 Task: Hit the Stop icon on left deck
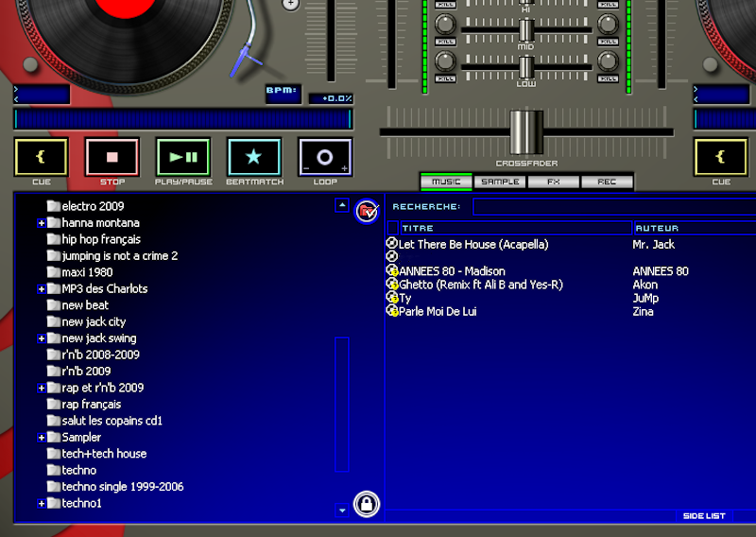click(112, 157)
